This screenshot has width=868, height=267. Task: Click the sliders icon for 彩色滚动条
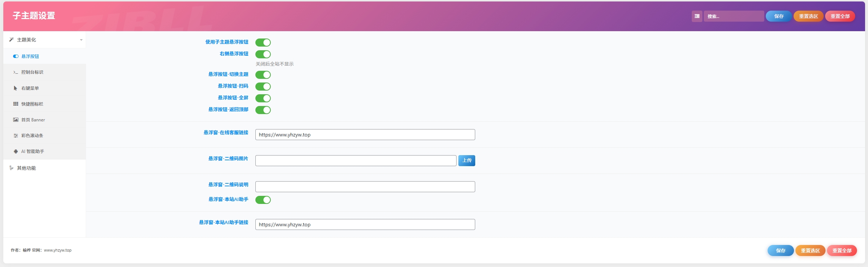15,136
